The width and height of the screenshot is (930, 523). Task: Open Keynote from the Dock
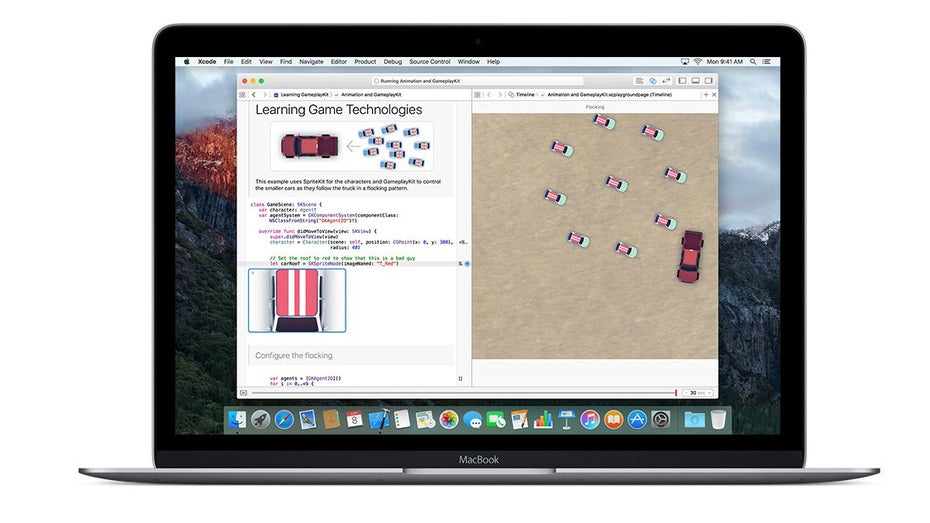(x=566, y=420)
